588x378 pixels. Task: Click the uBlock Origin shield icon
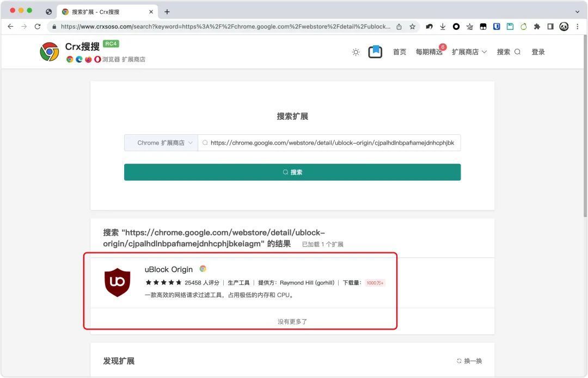click(x=118, y=282)
